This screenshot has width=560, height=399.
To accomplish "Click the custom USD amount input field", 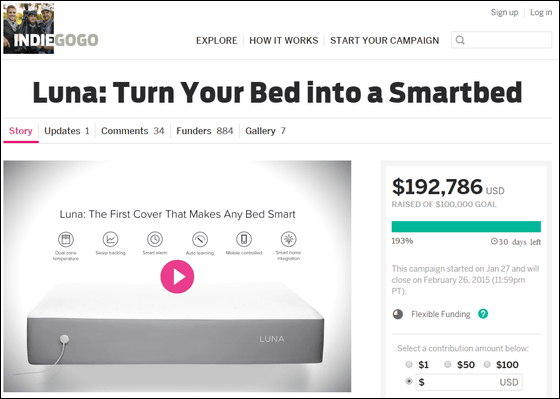I will coord(469,382).
